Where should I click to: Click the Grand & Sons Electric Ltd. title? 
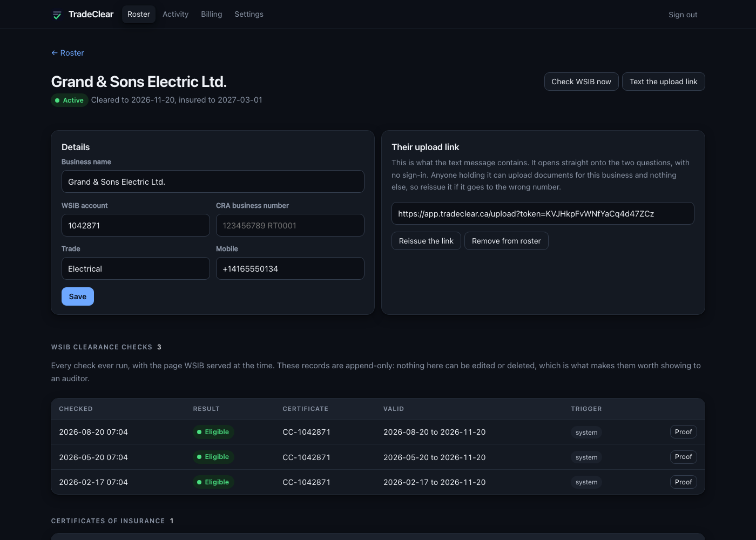tap(139, 82)
